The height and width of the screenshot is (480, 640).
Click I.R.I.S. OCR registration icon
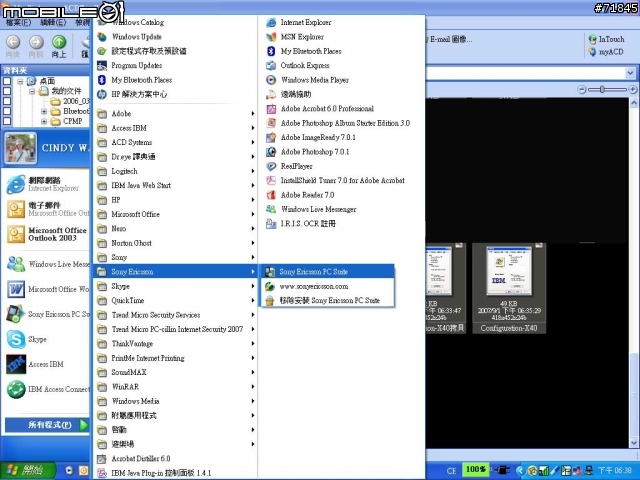coord(271,224)
